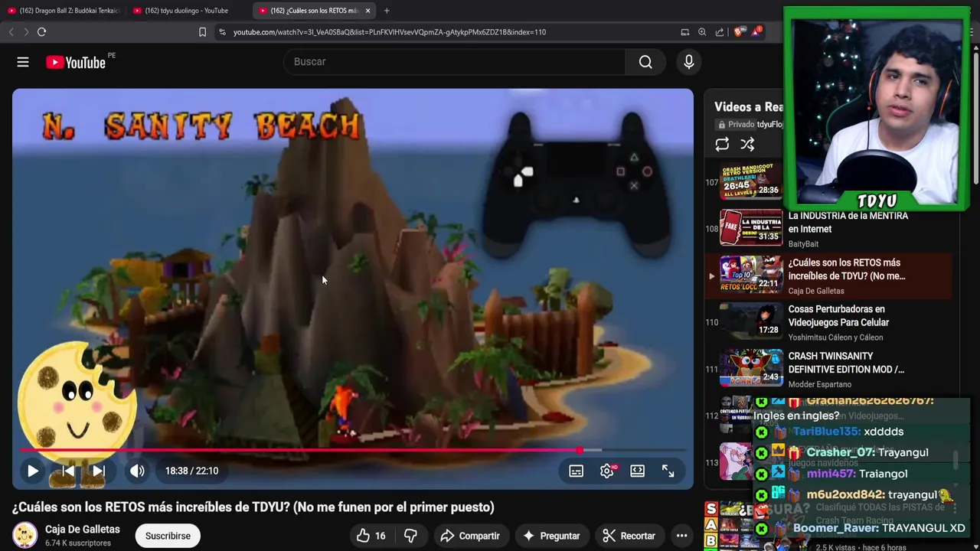Image resolution: width=980 pixels, height=551 pixels.
Task: Open the Preguntar AI button
Action: [551, 536]
